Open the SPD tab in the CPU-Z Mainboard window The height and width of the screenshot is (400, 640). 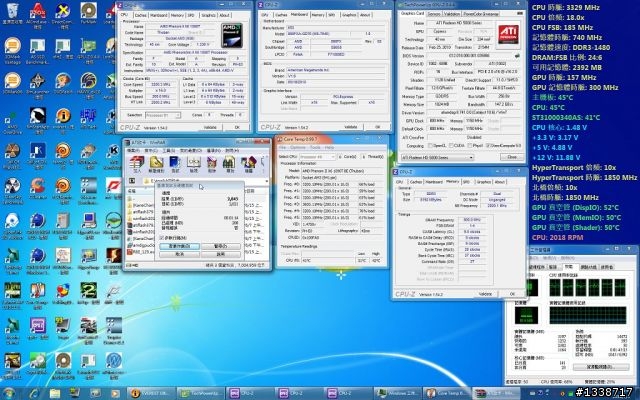point(331,15)
